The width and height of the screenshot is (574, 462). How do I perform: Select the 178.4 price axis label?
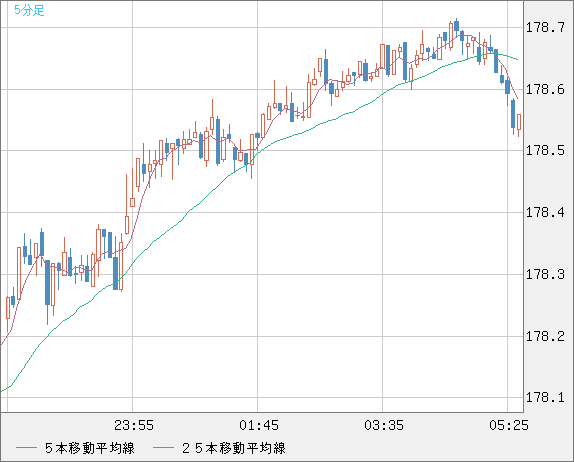[x=545, y=212]
